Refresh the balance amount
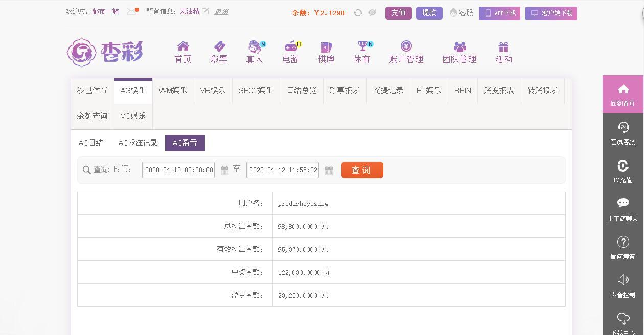 [x=358, y=13]
